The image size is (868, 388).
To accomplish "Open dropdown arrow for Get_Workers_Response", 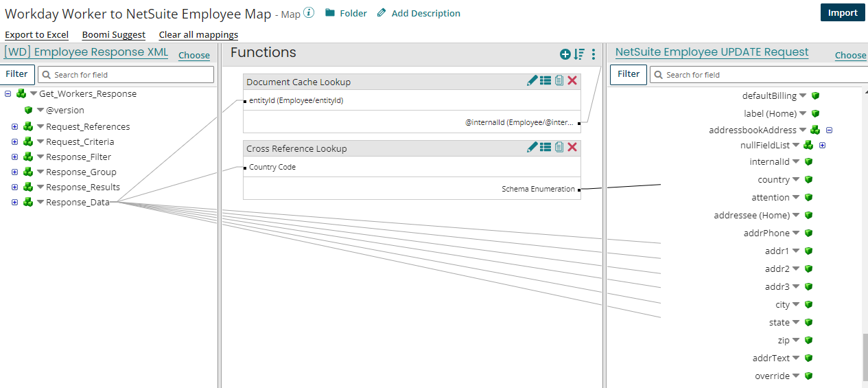I will pos(34,93).
